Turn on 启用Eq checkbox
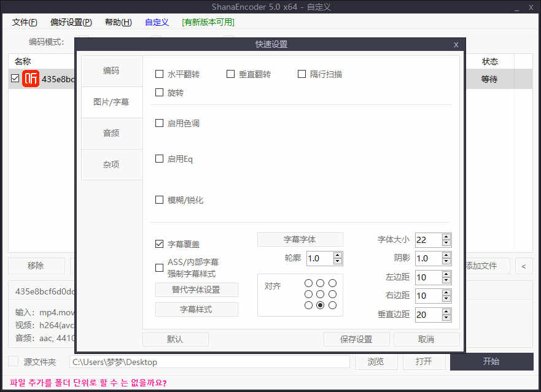The width and height of the screenshot is (541, 392). [x=159, y=159]
